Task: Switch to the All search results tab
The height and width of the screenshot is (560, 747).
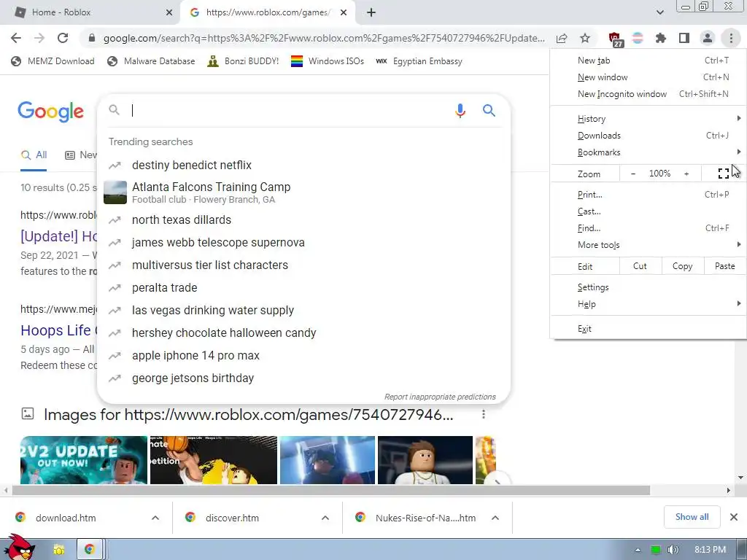Action: 34,155
